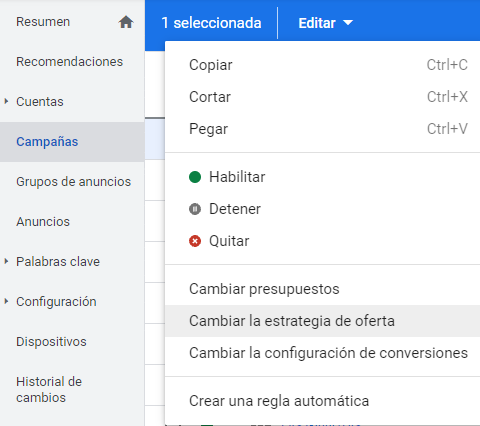Choose Crear una regla automática
Screen dimensions: 480x426
pos(323,401)
